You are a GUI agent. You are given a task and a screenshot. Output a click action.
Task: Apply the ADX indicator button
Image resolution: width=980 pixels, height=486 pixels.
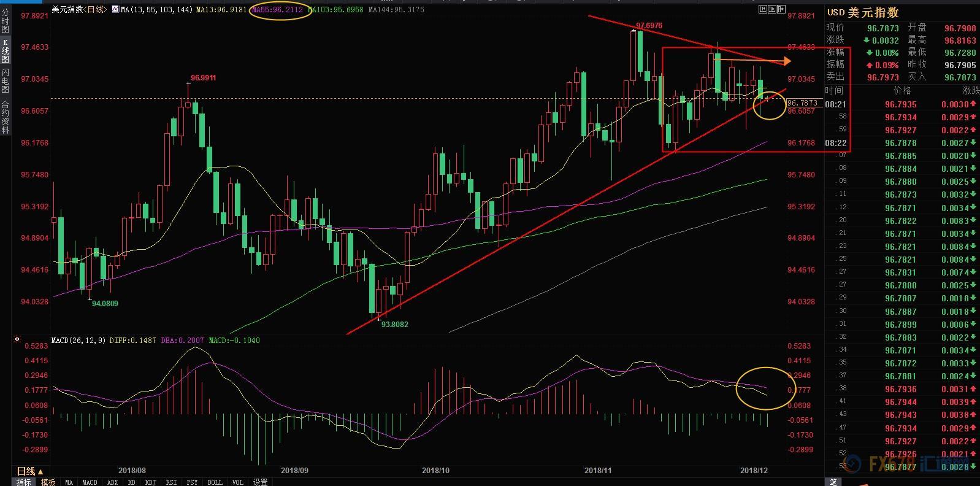click(112, 482)
